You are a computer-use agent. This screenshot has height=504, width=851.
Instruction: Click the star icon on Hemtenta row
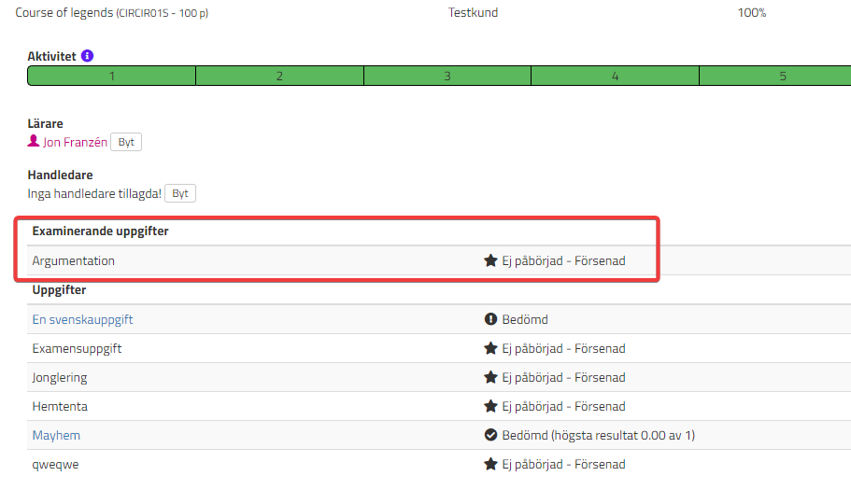[x=490, y=406]
